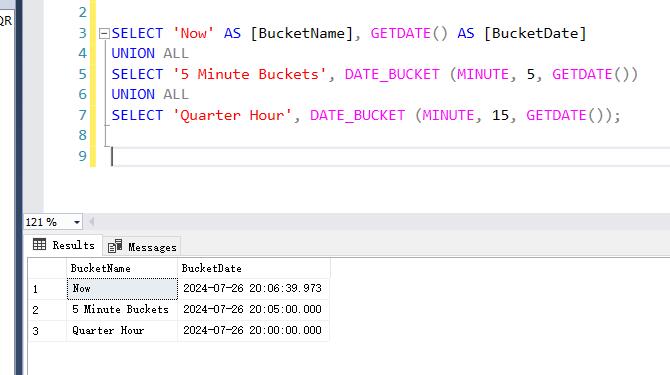Select the 'Now' result cell
670x375 pixels.
(122, 289)
